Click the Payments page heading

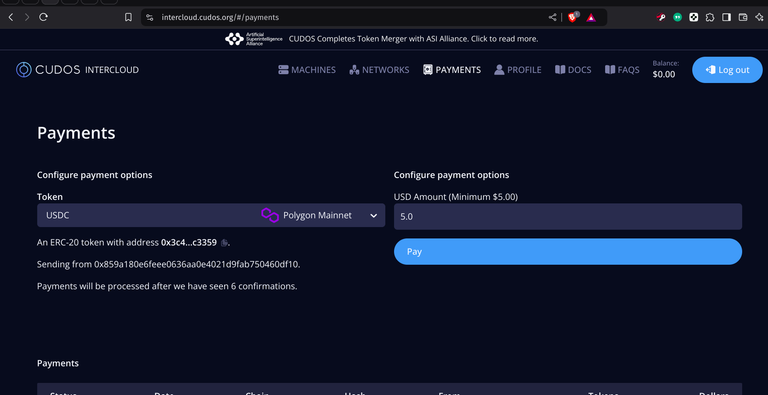tap(76, 133)
